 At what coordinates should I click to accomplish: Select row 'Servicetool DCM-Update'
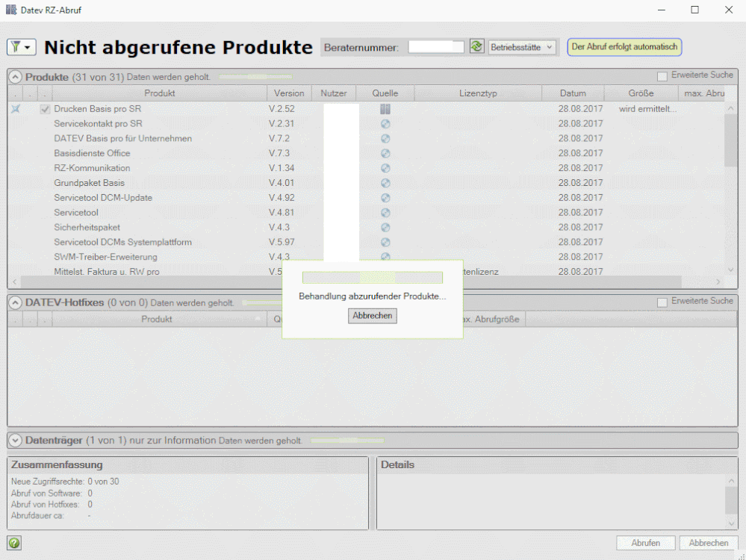click(367, 197)
